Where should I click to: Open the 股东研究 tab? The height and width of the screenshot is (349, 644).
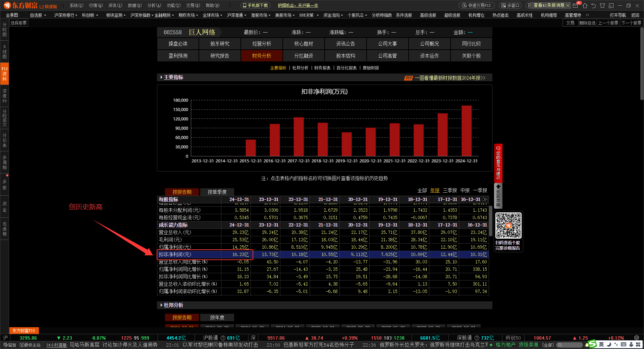click(220, 44)
